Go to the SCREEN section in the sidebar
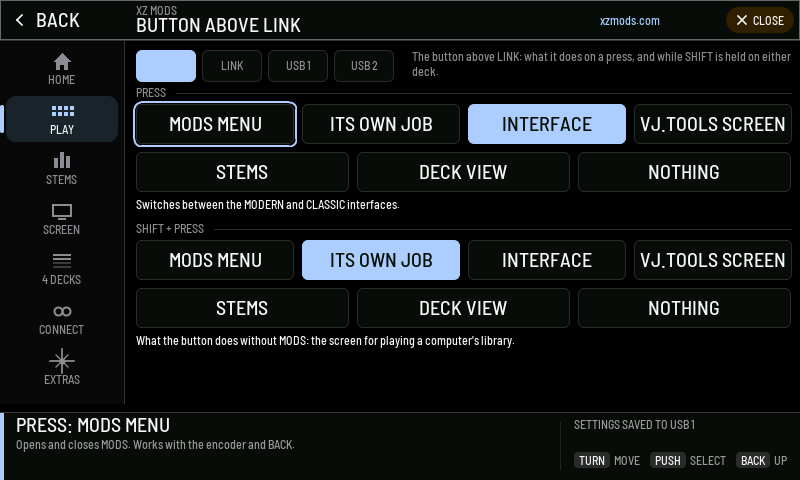Viewport: 800px width, 480px height. pos(62,219)
